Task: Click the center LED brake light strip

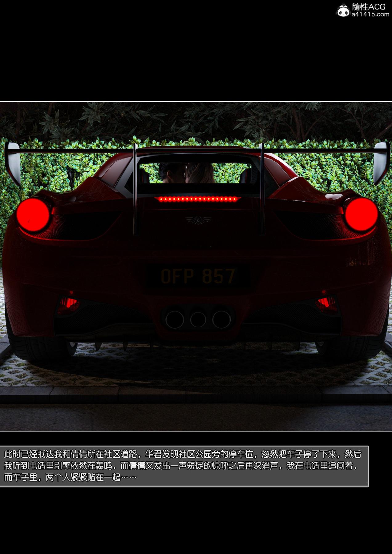Action: (198, 199)
